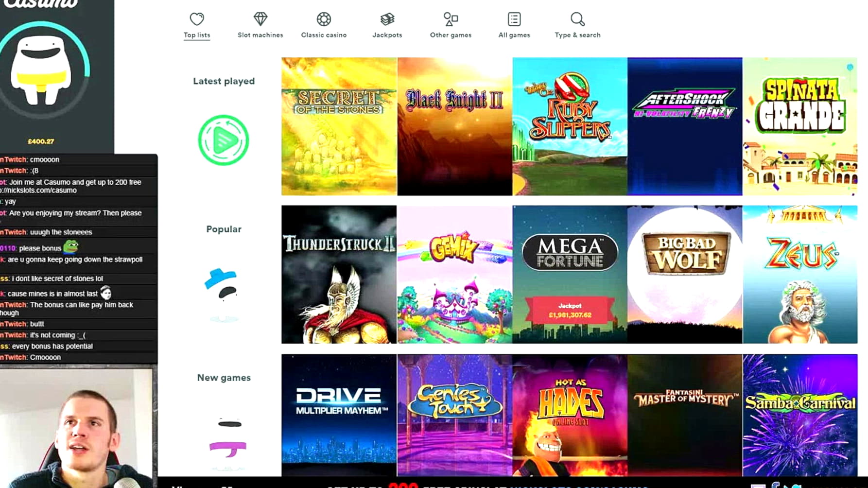Click chat message 'every bonus has potential'
The width and height of the screenshot is (868, 488).
click(x=52, y=346)
